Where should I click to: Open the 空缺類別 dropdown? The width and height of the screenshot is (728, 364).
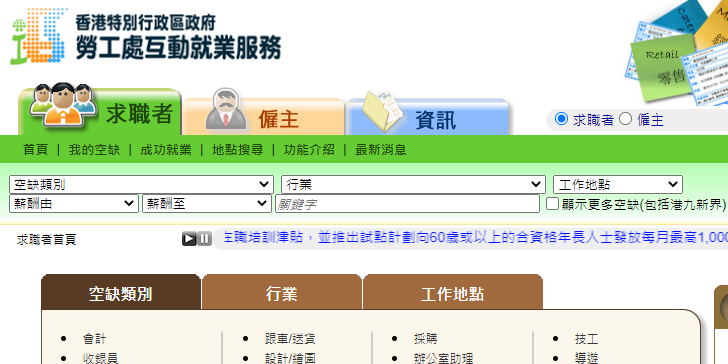click(142, 185)
